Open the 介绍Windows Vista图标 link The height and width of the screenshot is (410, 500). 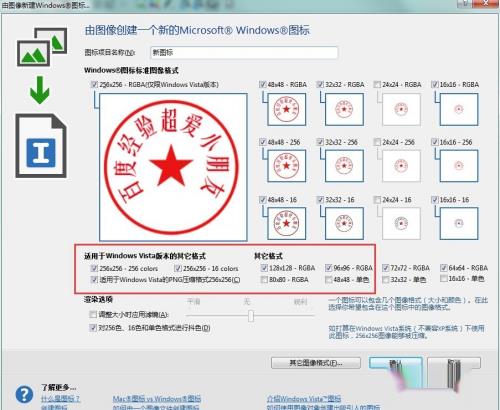(304, 398)
